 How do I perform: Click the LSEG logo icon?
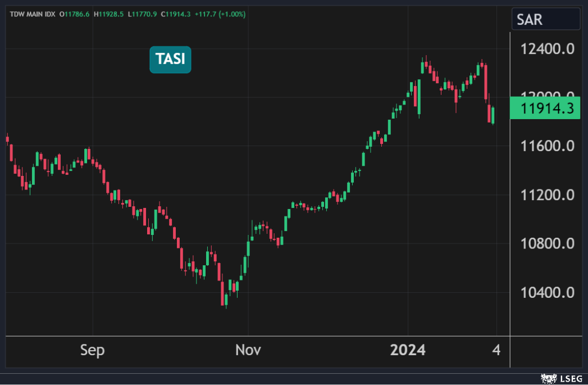(547, 378)
